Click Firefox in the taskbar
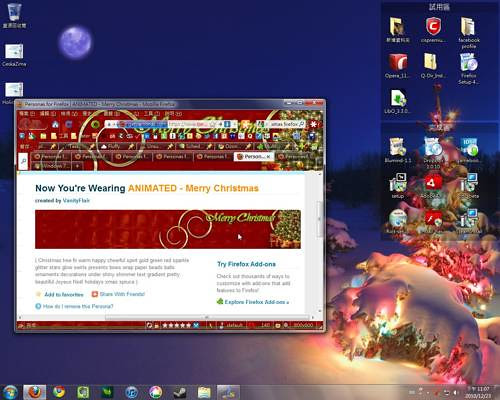Image resolution: width=500 pixels, height=400 pixels. pos(34,392)
